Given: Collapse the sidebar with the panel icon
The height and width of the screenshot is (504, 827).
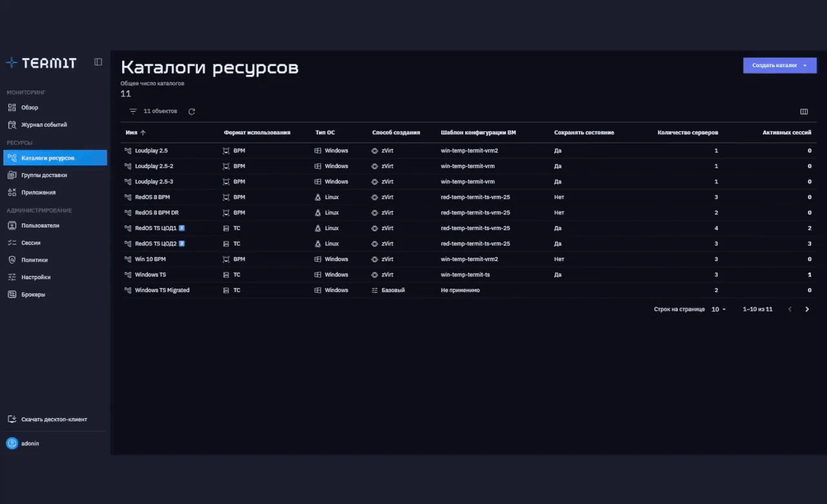Looking at the screenshot, I should coord(98,62).
